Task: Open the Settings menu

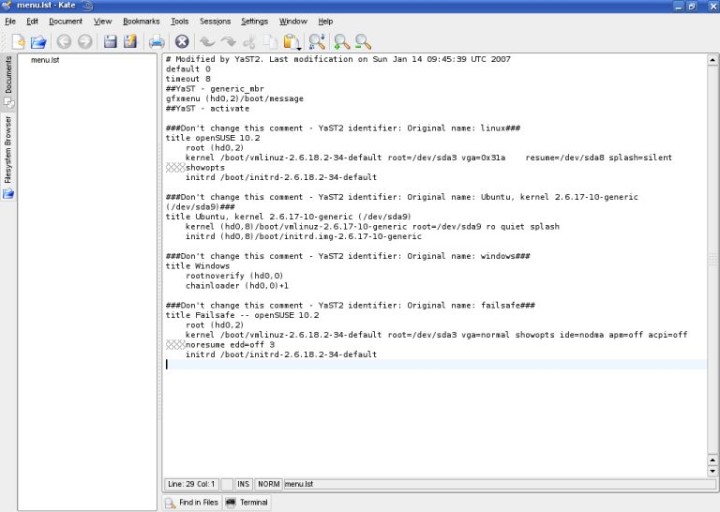Action: [254, 21]
